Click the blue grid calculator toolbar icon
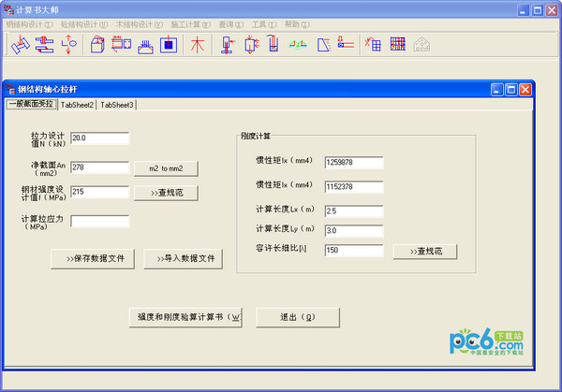Screen dimensions: 562x392 coord(398,44)
